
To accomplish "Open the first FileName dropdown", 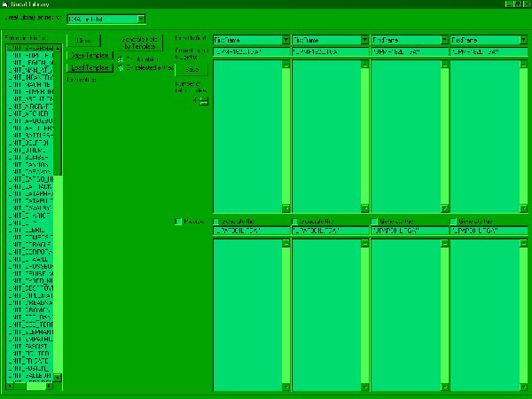I will pos(285,40).
